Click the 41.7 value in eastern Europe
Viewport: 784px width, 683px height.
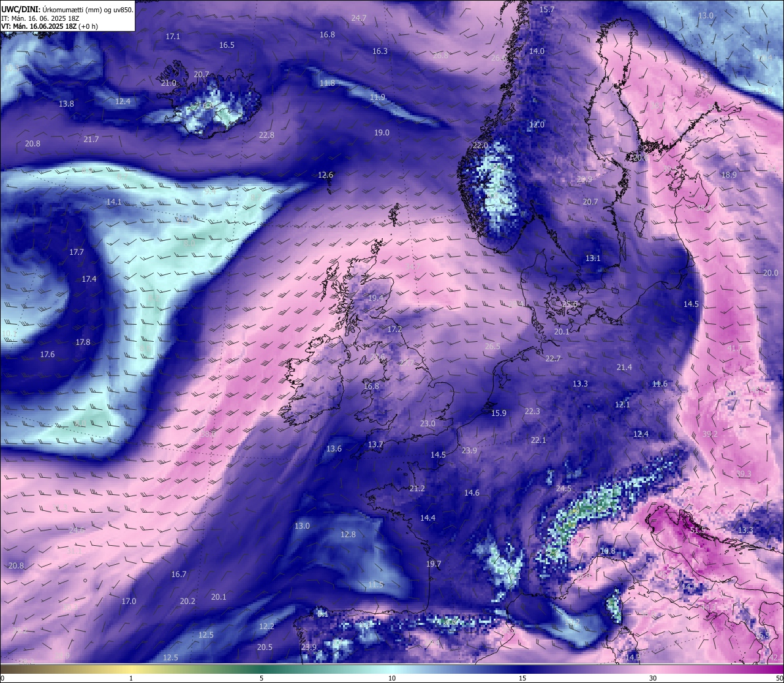click(x=735, y=348)
